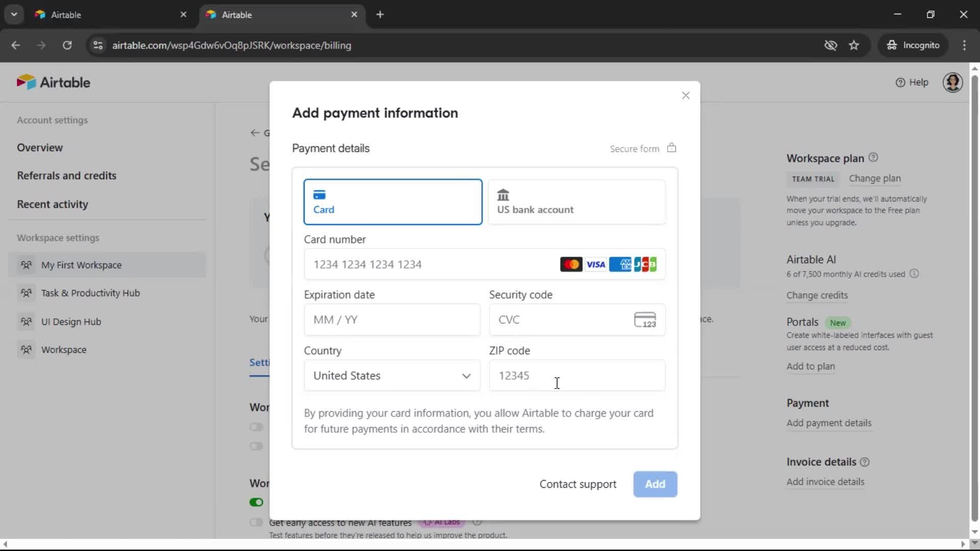Screen dimensions: 980x551
Task: Click the Add button in the dialog
Action: (x=655, y=484)
